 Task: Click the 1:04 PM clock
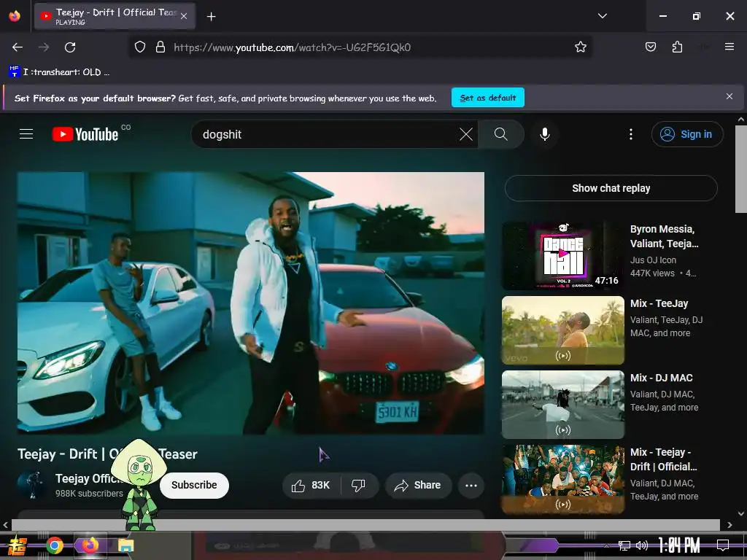pos(679,545)
